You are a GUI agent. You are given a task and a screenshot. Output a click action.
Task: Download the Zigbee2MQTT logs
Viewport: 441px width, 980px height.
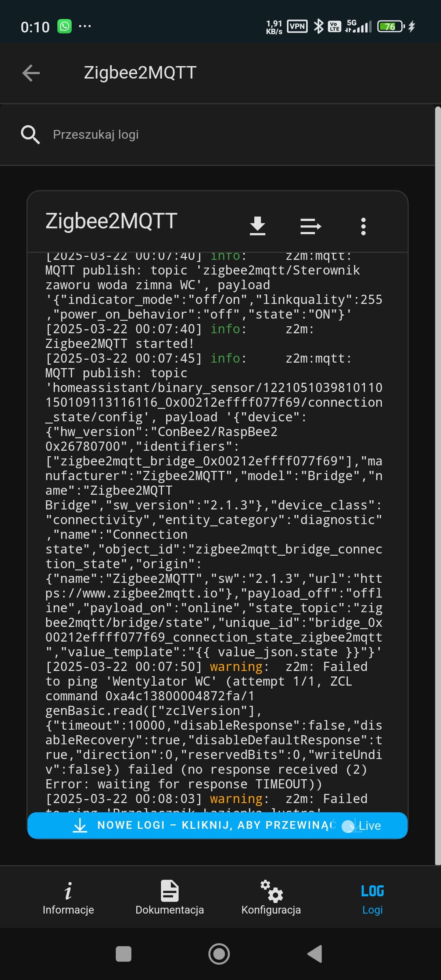(258, 226)
